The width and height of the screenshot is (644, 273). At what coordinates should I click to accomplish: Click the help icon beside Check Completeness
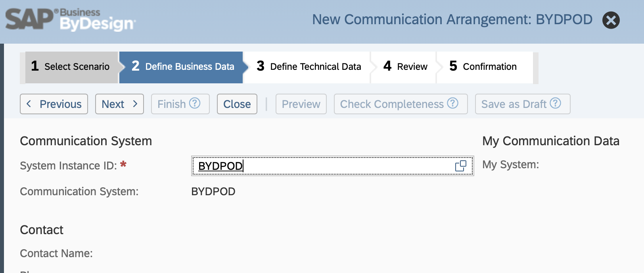[452, 104]
